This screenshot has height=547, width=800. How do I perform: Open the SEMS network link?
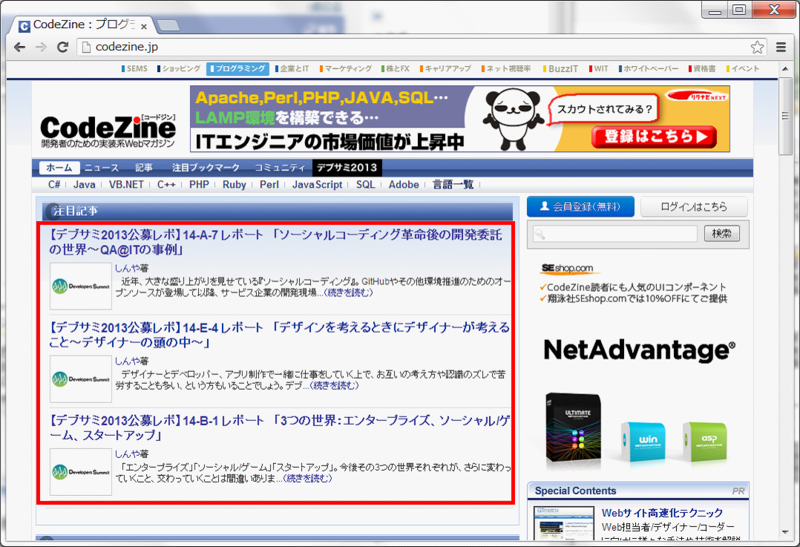[135, 68]
